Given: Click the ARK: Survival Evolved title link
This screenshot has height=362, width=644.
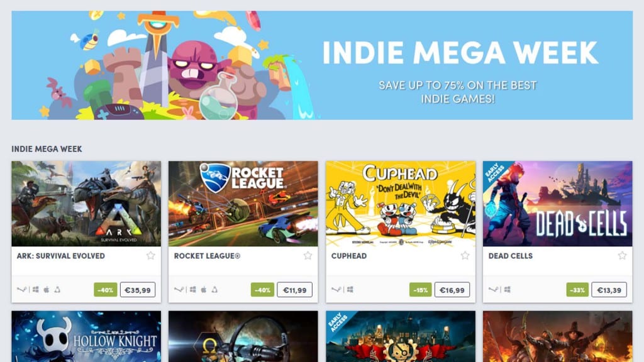Looking at the screenshot, I should click(61, 256).
